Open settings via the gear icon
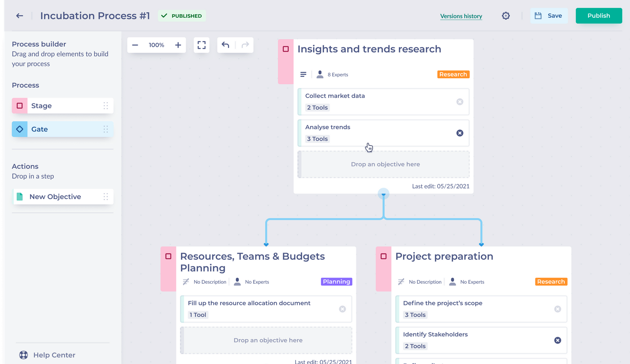 (x=506, y=16)
